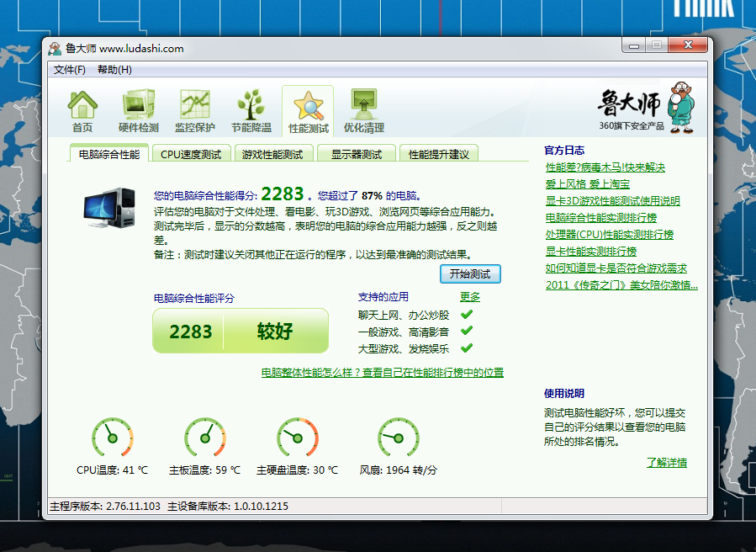The image size is (756, 552).
Task: Open the 更多 supported apps link
Action: click(469, 297)
